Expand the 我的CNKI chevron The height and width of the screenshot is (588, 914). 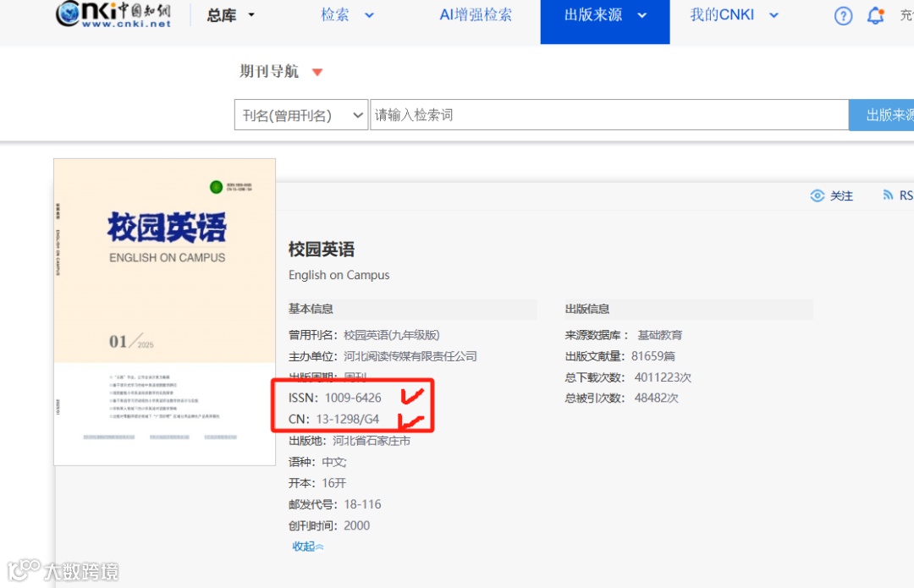pos(774,16)
